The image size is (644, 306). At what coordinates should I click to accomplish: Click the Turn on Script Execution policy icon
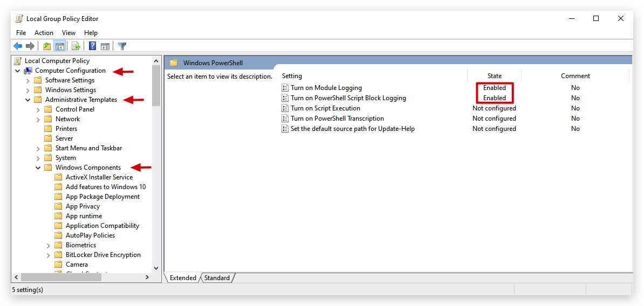pos(285,108)
